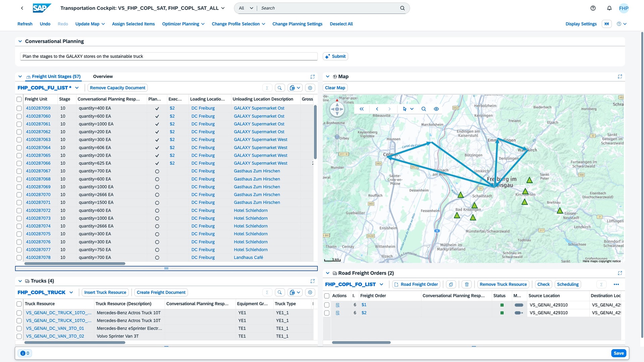This screenshot has width=644, height=362.
Task: Search in Trucks table
Action: click(280, 292)
